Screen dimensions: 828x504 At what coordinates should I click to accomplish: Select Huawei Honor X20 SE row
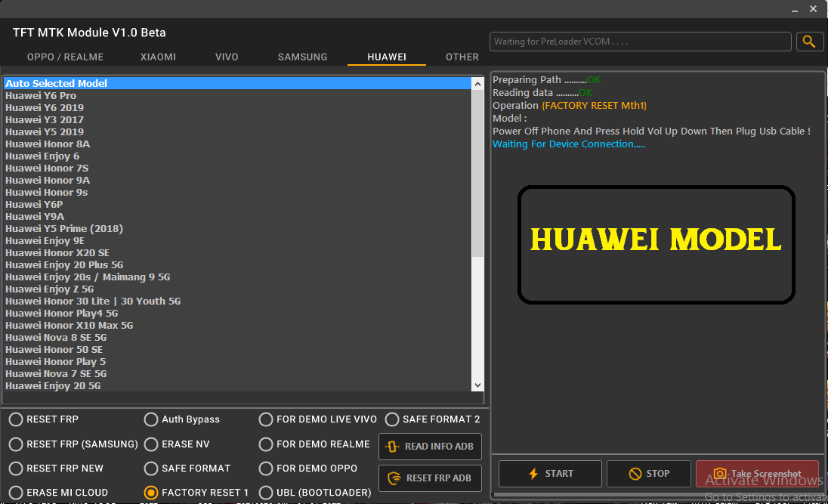pos(237,253)
